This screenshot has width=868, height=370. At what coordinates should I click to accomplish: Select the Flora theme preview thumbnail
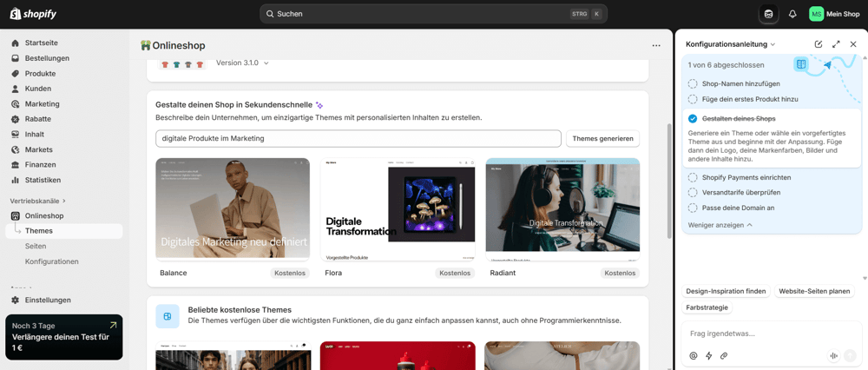(x=398, y=208)
